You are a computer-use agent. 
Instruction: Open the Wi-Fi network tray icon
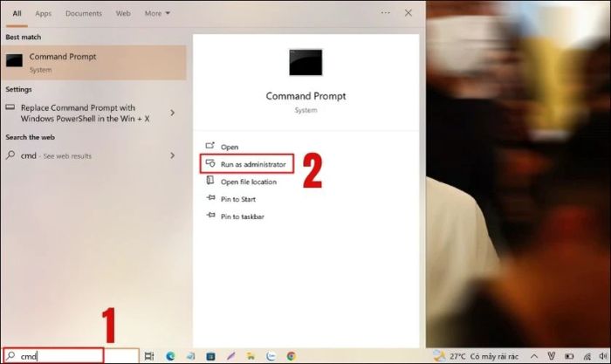(587, 356)
